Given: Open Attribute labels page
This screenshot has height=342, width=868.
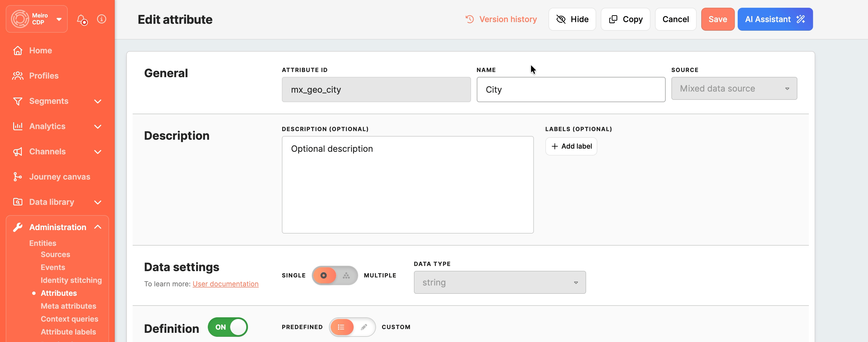Looking at the screenshot, I should pos(68,332).
